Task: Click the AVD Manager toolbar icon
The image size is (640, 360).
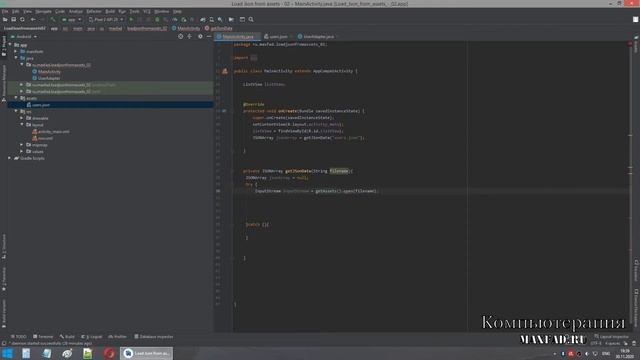Action: pyautogui.click(x=211, y=19)
